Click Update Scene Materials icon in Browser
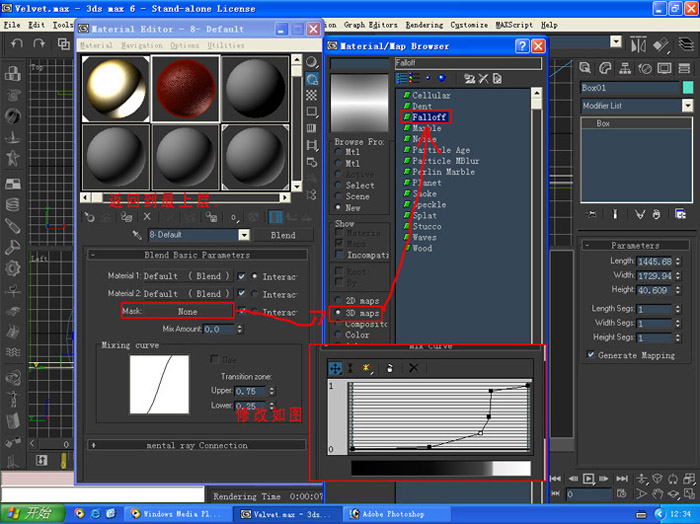This screenshot has height=524, width=700. tap(469, 79)
